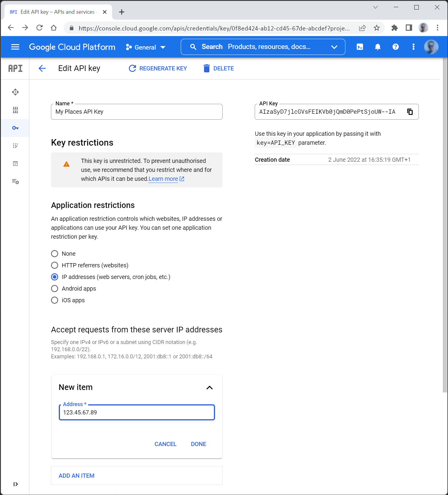Click the DONE button

[x=198, y=444]
